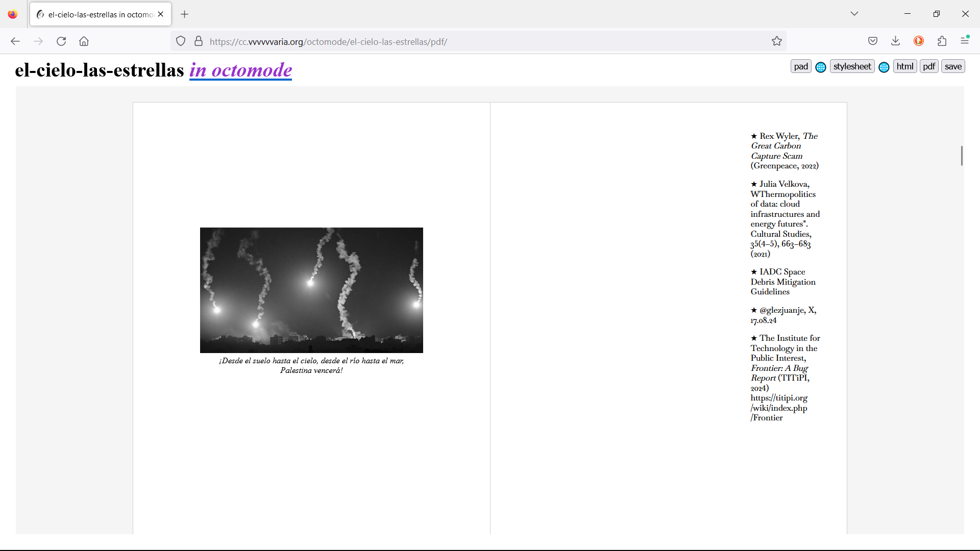Click the black-and-white flares photo
Image resolution: width=980 pixels, height=551 pixels.
click(311, 290)
